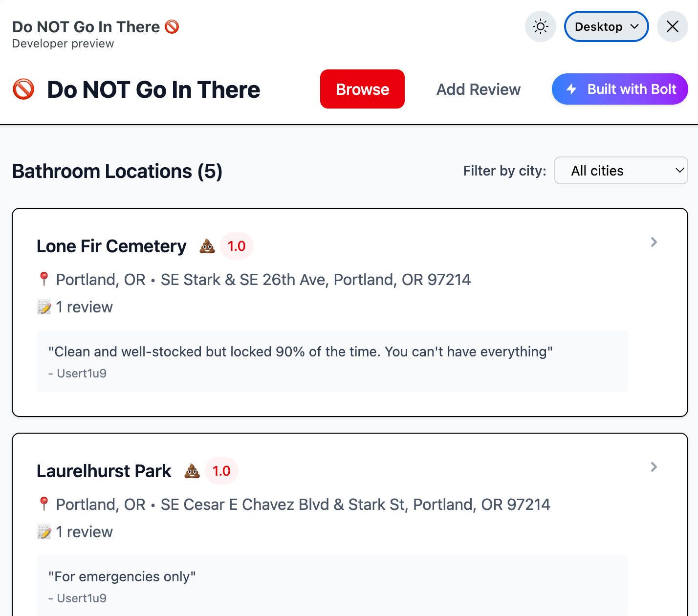Select the Lone Fir Cemetery title link
The height and width of the screenshot is (616, 698).
[x=111, y=246]
